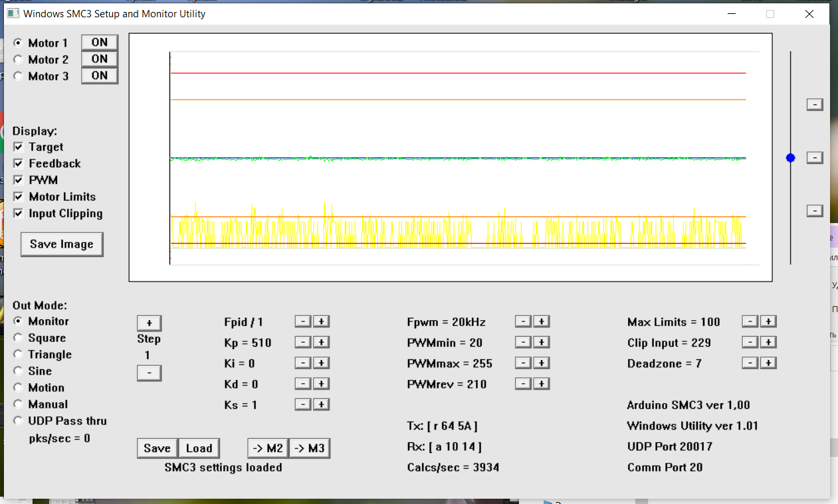Toggle the ON button for Motor 2
838x504 pixels.
pyautogui.click(x=100, y=59)
